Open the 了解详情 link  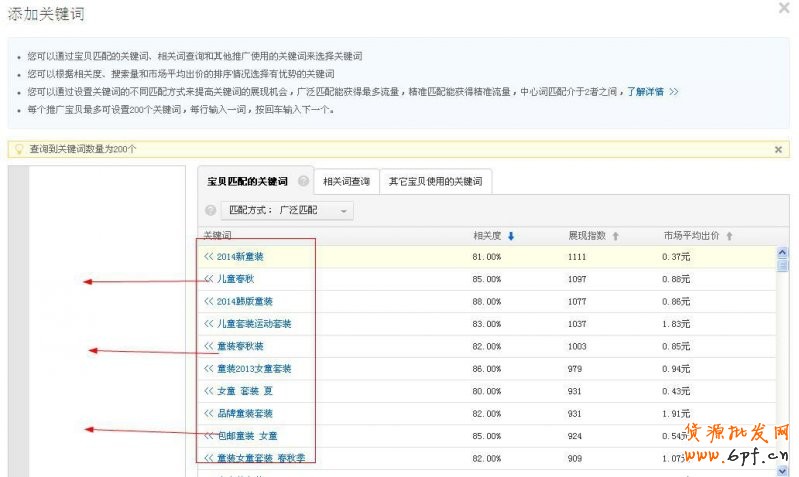pyautogui.click(x=645, y=92)
